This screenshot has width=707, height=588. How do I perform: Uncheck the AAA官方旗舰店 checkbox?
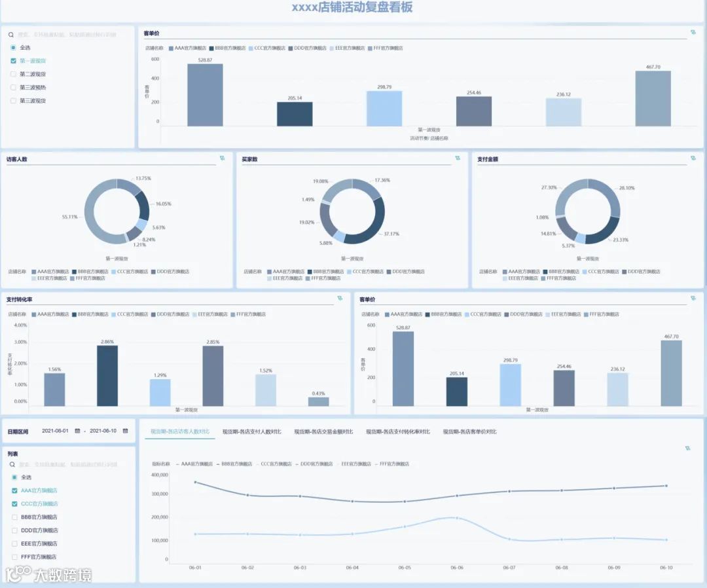(x=14, y=490)
